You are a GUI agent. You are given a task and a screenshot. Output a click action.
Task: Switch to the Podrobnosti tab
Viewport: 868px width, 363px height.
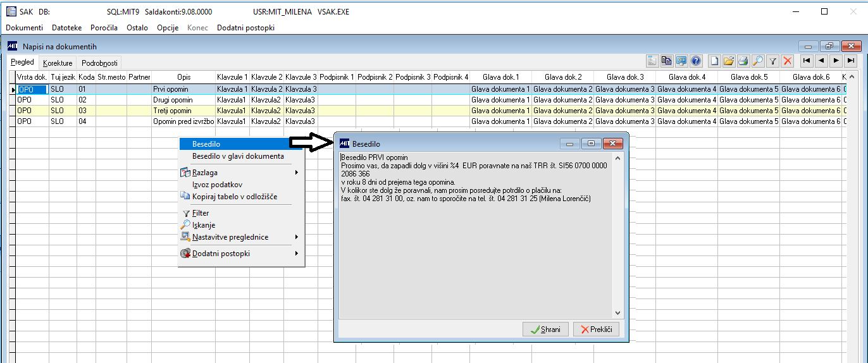click(99, 63)
